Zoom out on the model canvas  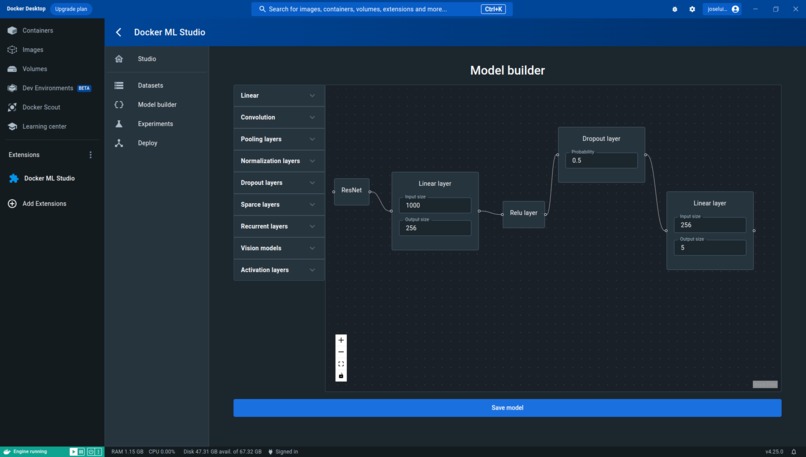(x=341, y=352)
